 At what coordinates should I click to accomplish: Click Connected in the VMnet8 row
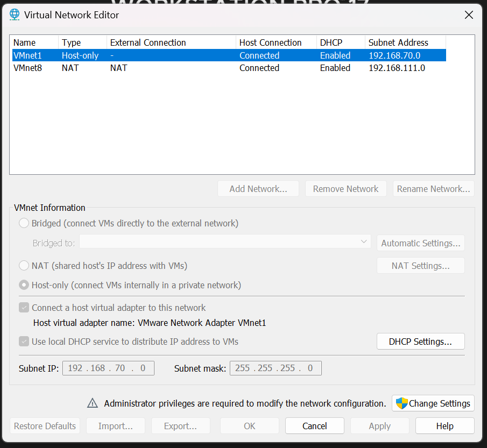tap(259, 68)
